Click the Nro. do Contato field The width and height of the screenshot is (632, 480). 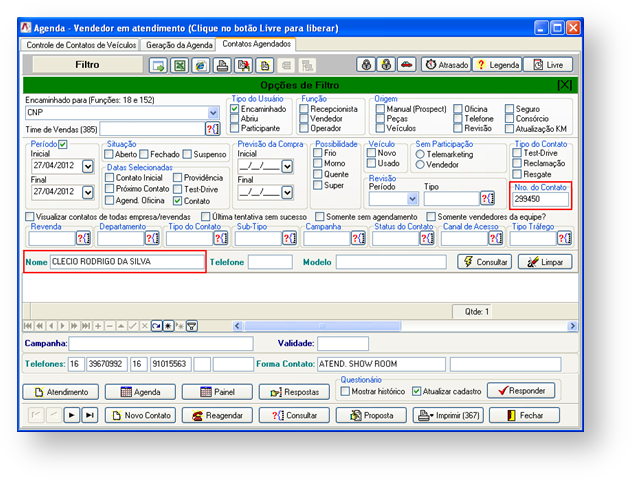541,199
